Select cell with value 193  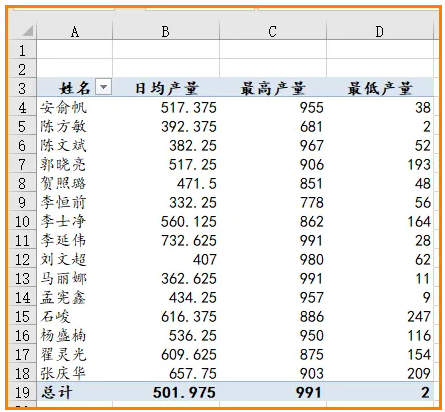(380, 164)
